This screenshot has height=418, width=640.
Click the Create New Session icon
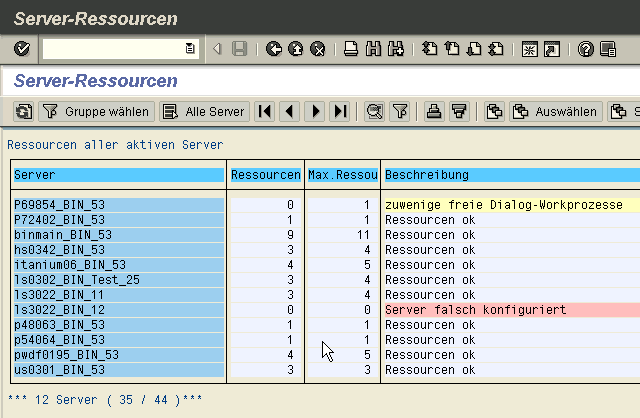pyautogui.click(x=530, y=49)
